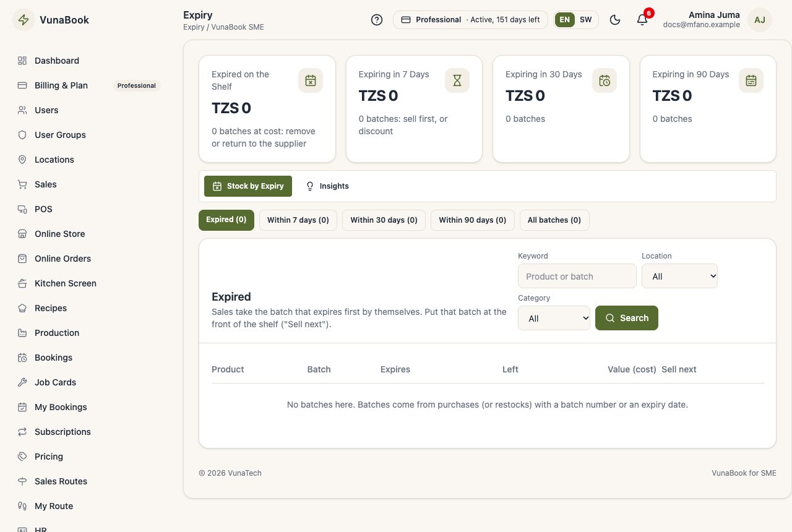Screen dimensions: 792x532
Task: Select the Insights tab
Action: [x=327, y=186]
